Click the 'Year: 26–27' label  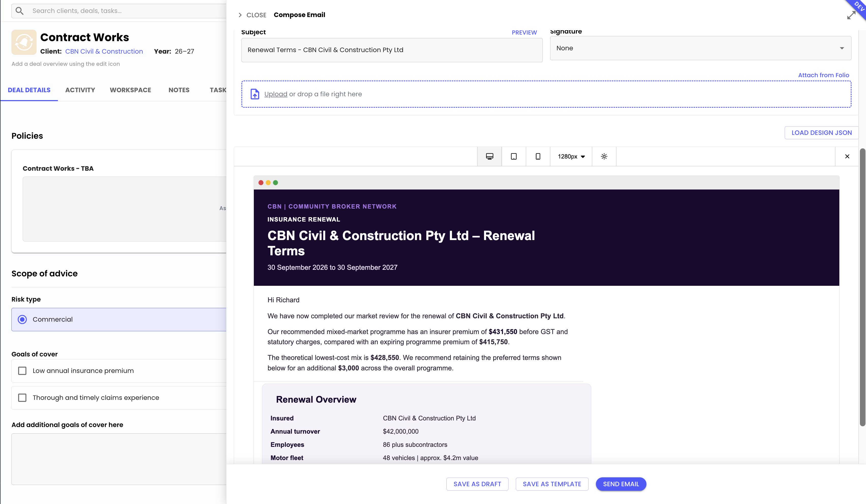coord(174,51)
